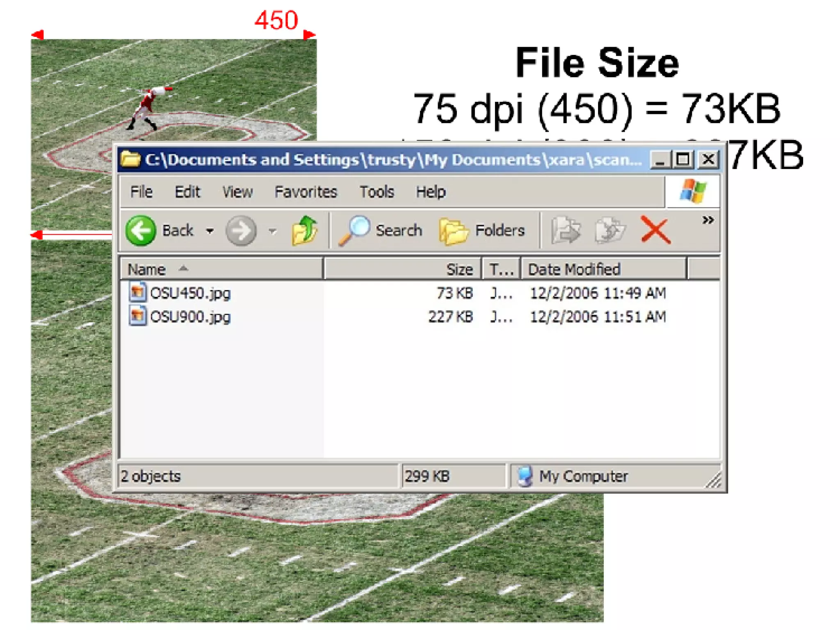840x630 pixels.
Task: Show more toolbar buttons chevron
Action: click(x=708, y=221)
